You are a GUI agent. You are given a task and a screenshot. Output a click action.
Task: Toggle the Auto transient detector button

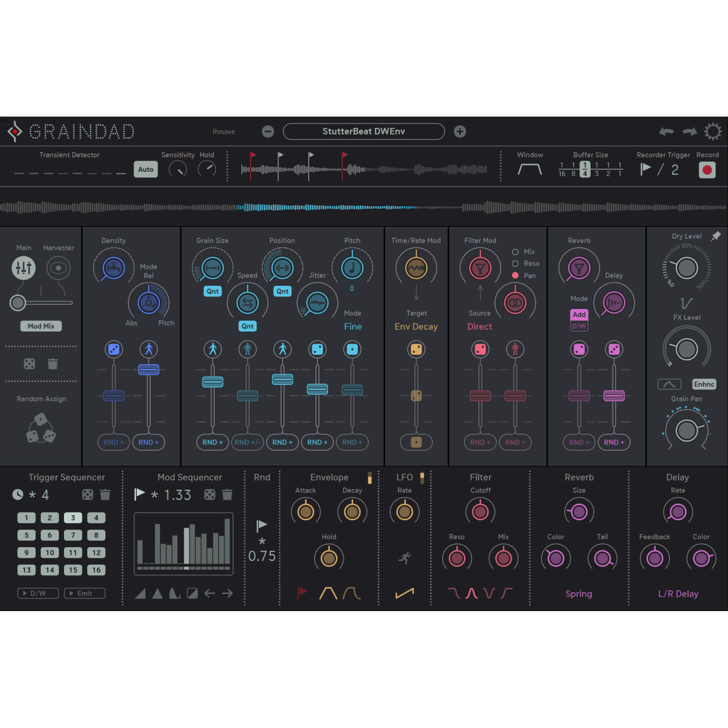tap(145, 169)
